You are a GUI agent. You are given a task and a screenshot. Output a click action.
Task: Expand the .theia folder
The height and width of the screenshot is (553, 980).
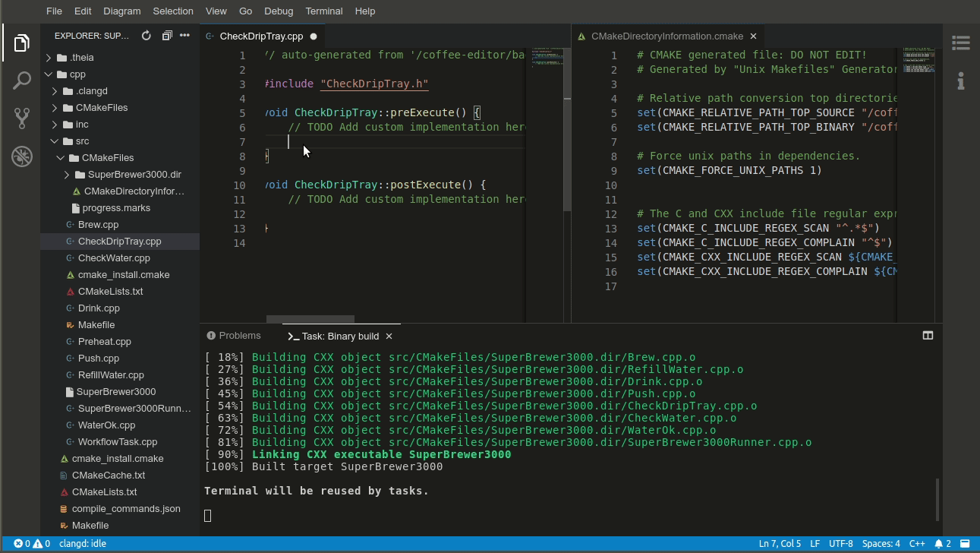click(49, 58)
